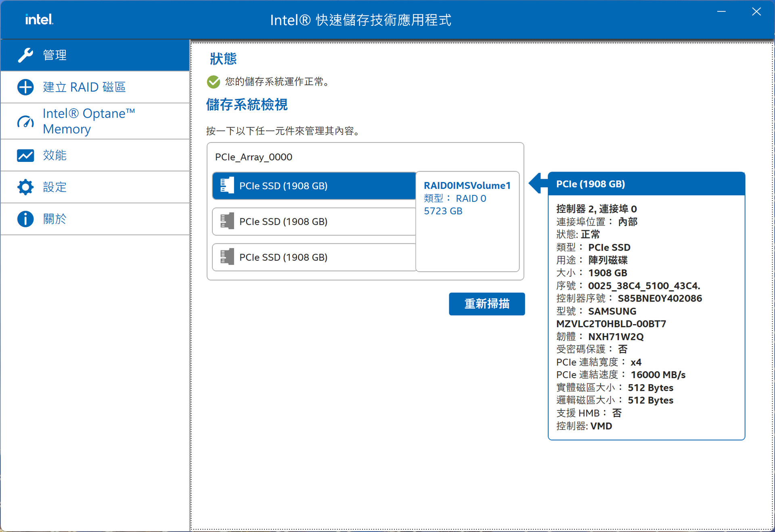Click the 狀態 heading

click(223, 59)
